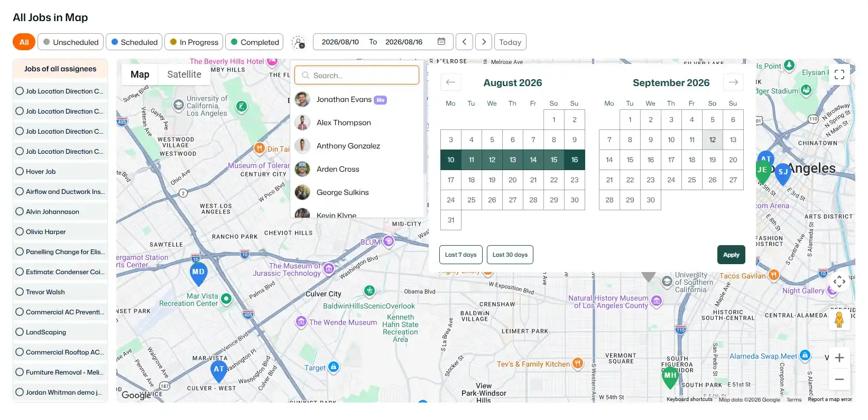Go to previous date range
The height and width of the screenshot is (420, 868).
pyautogui.click(x=464, y=42)
